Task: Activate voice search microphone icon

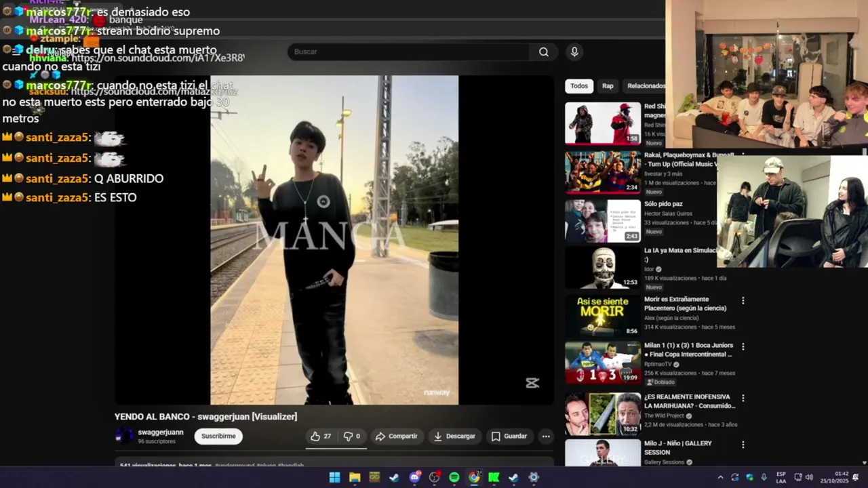Action: (574, 52)
